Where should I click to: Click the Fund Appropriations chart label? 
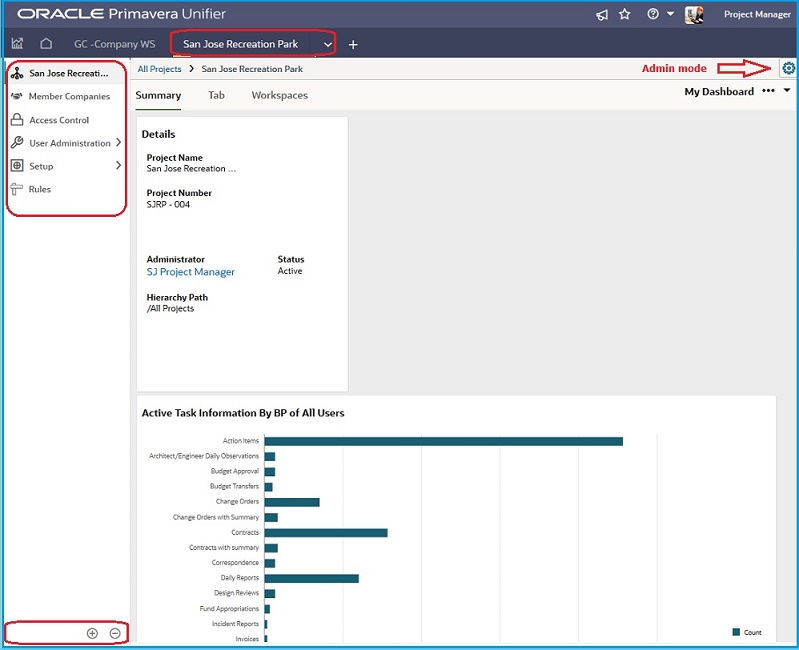(229, 609)
